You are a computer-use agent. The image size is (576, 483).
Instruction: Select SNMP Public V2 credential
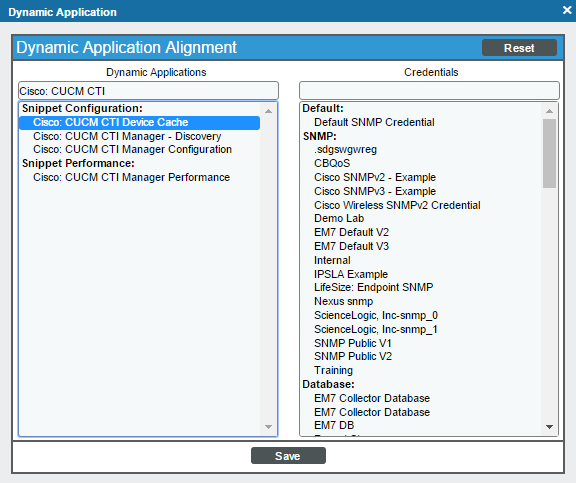[353, 356]
